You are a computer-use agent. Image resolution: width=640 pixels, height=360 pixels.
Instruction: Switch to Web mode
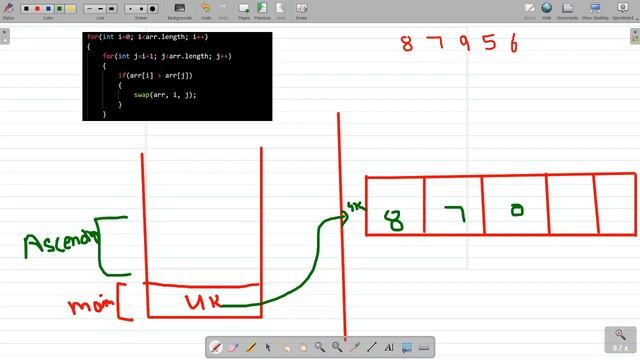[x=547, y=10]
